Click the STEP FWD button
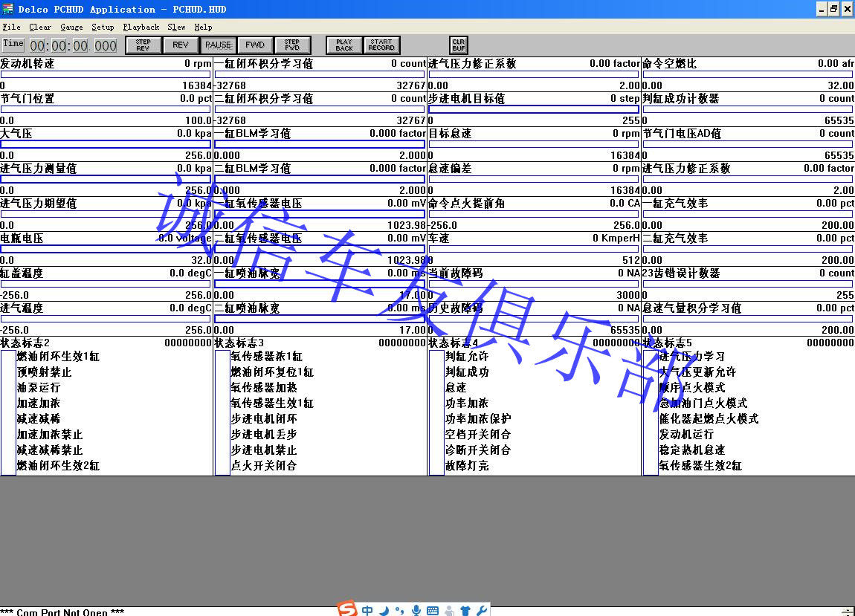 click(292, 45)
